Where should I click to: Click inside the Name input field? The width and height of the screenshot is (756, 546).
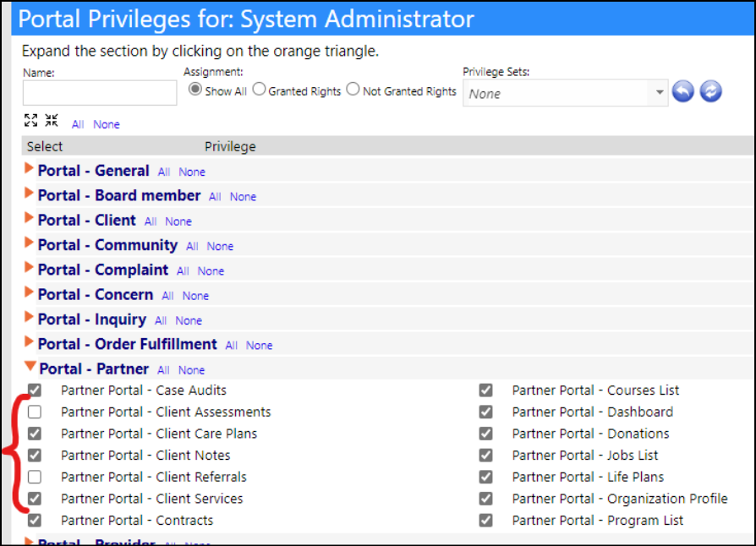100,92
